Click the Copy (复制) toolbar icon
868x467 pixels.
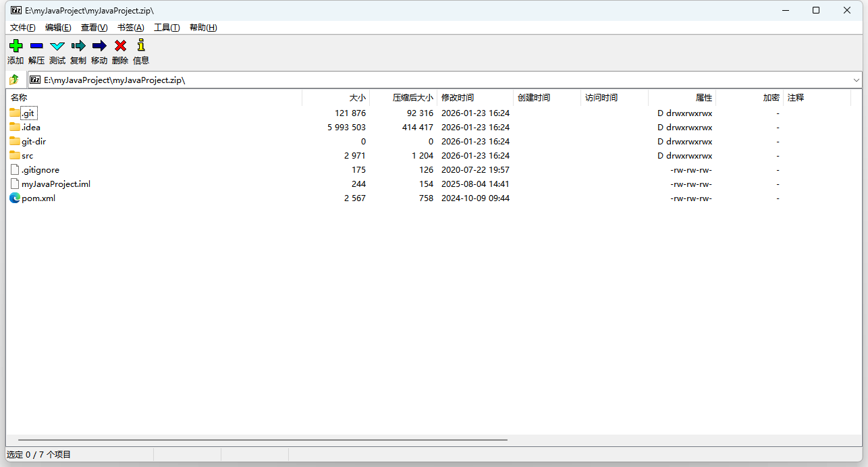click(78, 46)
